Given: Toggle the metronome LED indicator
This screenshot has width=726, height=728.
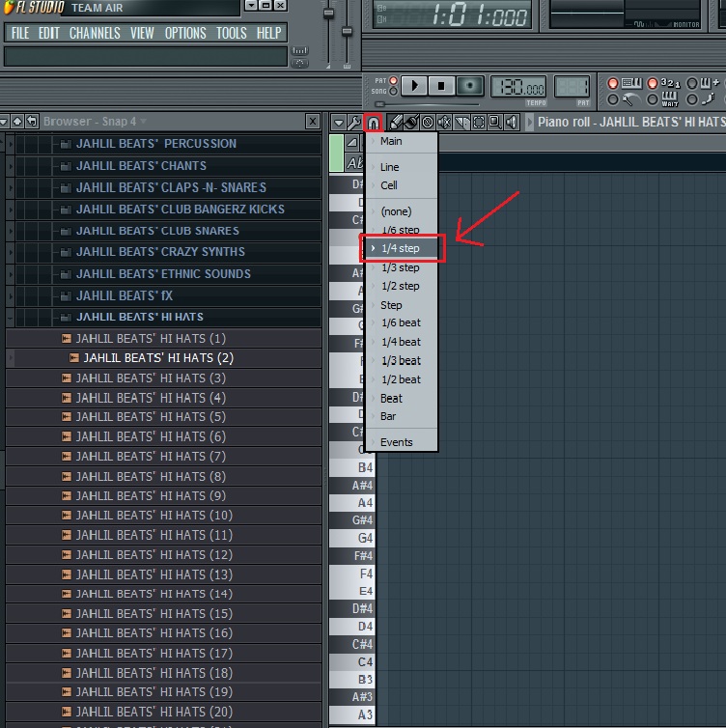Looking at the screenshot, I should [x=613, y=99].
